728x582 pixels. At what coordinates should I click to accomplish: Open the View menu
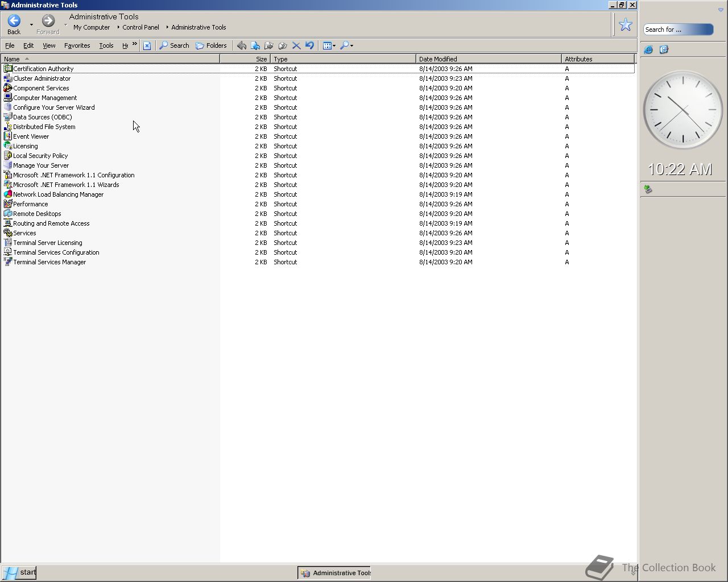pos(49,45)
